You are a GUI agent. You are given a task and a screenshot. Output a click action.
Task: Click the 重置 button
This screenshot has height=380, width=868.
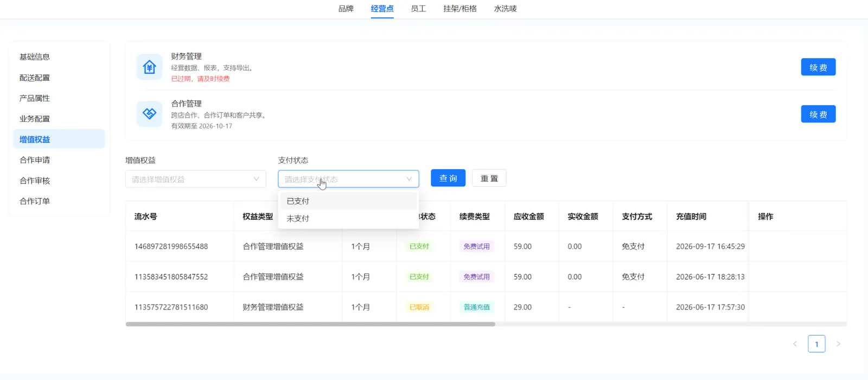click(489, 178)
